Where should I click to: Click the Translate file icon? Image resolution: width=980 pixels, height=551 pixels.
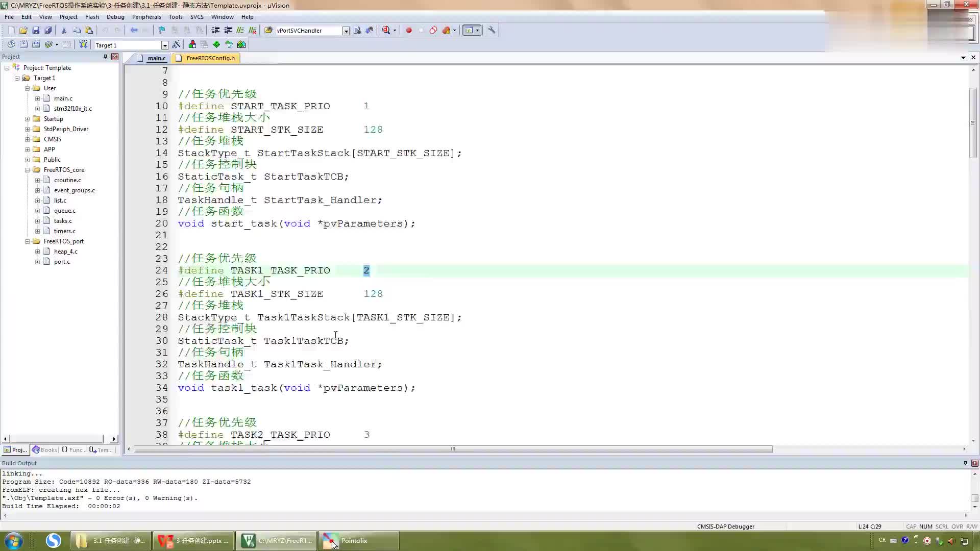(x=11, y=44)
